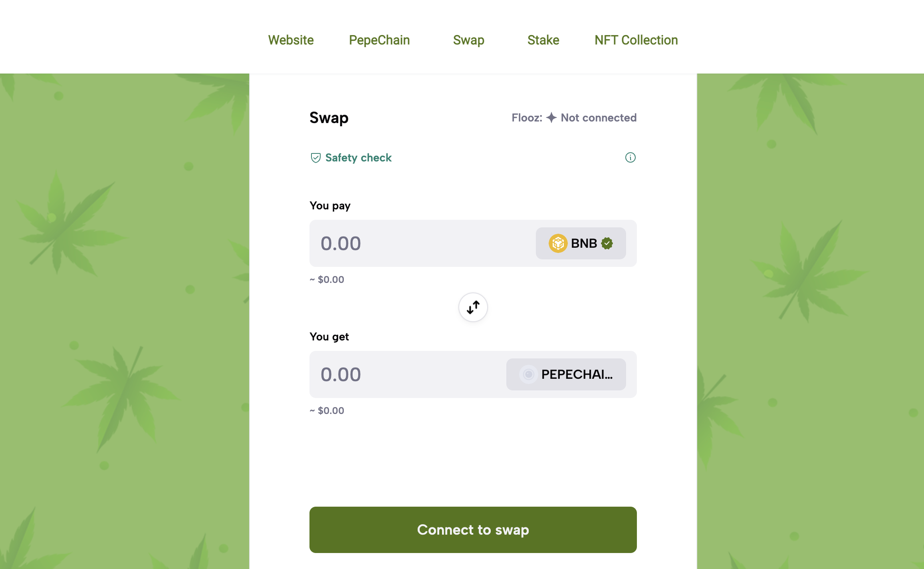Click the Safety check shield icon

click(315, 158)
